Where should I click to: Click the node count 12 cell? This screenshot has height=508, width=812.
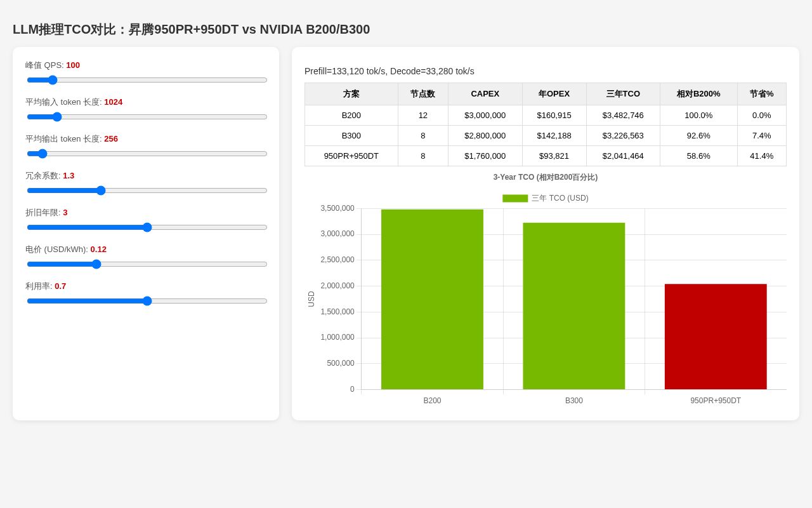(x=423, y=116)
